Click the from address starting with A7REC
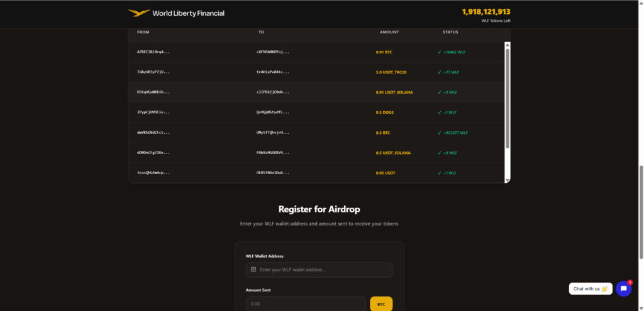The image size is (644, 311). pyautogui.click(x=153, y=52)
